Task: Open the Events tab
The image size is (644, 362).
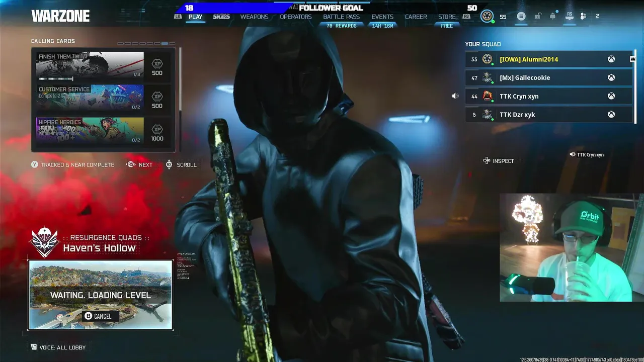Action: tap(382, 17)
